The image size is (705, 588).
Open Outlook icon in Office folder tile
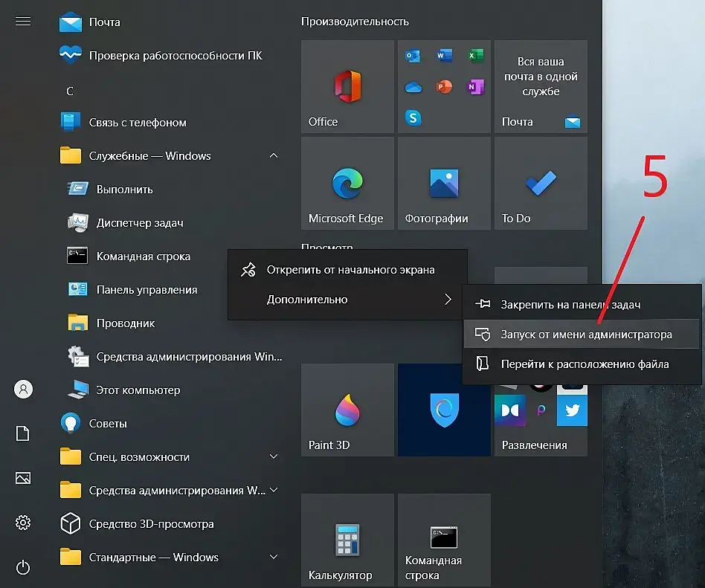(413, 56)
